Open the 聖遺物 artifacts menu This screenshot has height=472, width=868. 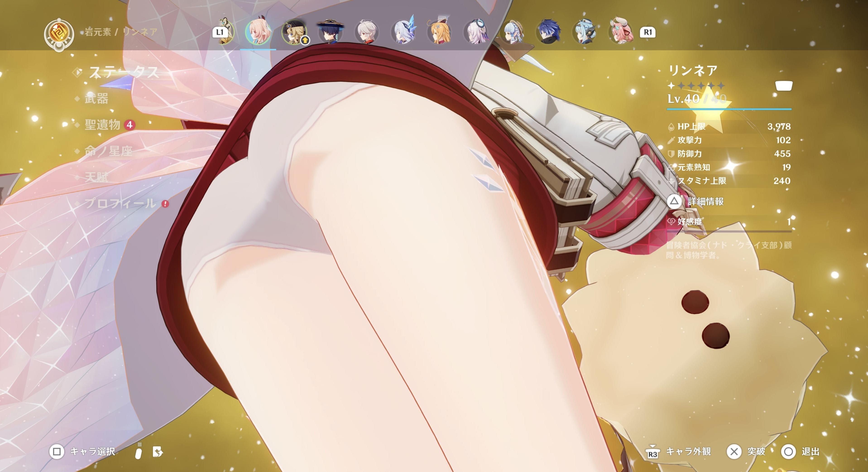[x=102, y=125]
